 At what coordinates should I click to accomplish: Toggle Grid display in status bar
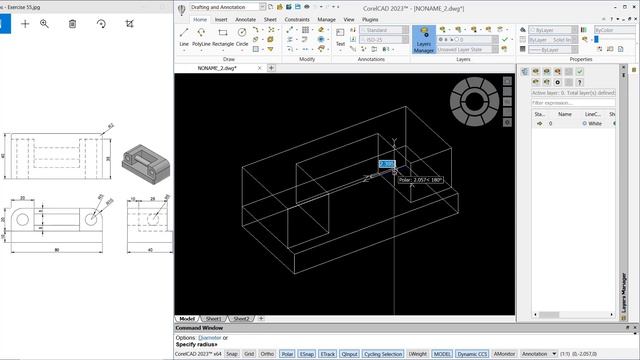coord(249,354)
